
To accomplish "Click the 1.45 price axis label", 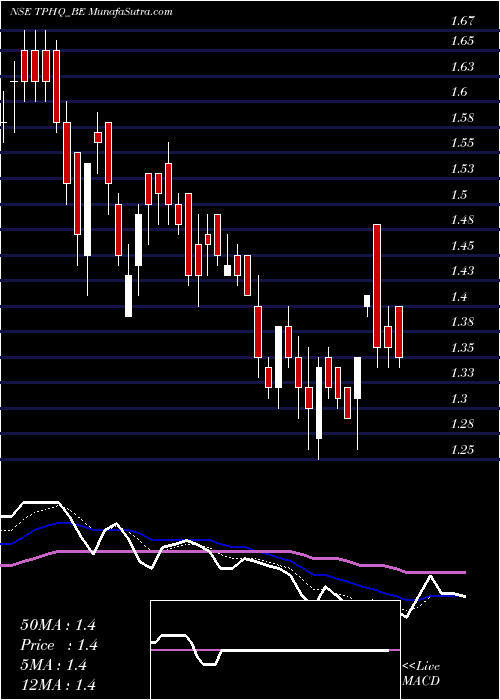I will point(462,246).
